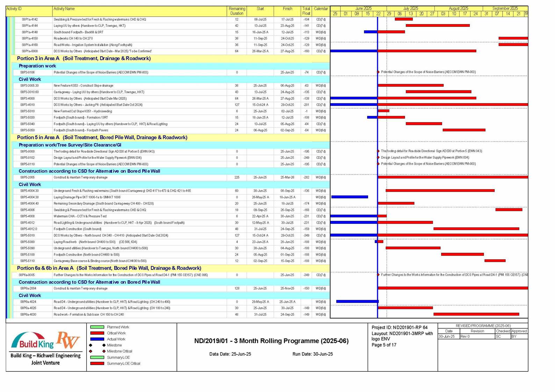
Task: Click activity ID S8P5-4012.0
Action: pos(29,229)
